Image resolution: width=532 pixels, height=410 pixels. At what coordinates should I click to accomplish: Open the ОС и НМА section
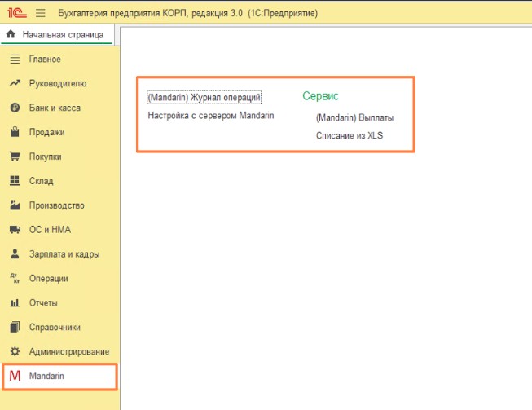(50, 230)
